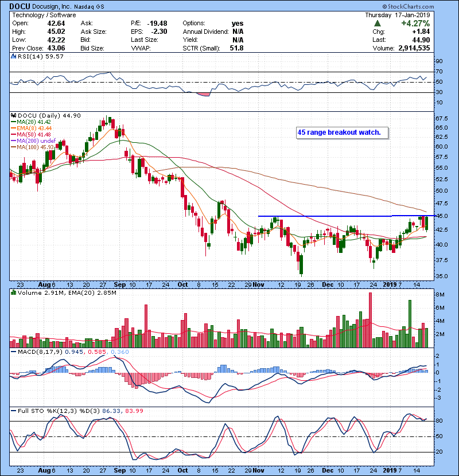Click the EPS value -2.30
Viewport: 459px width, 476px height.
coord(159,32)
